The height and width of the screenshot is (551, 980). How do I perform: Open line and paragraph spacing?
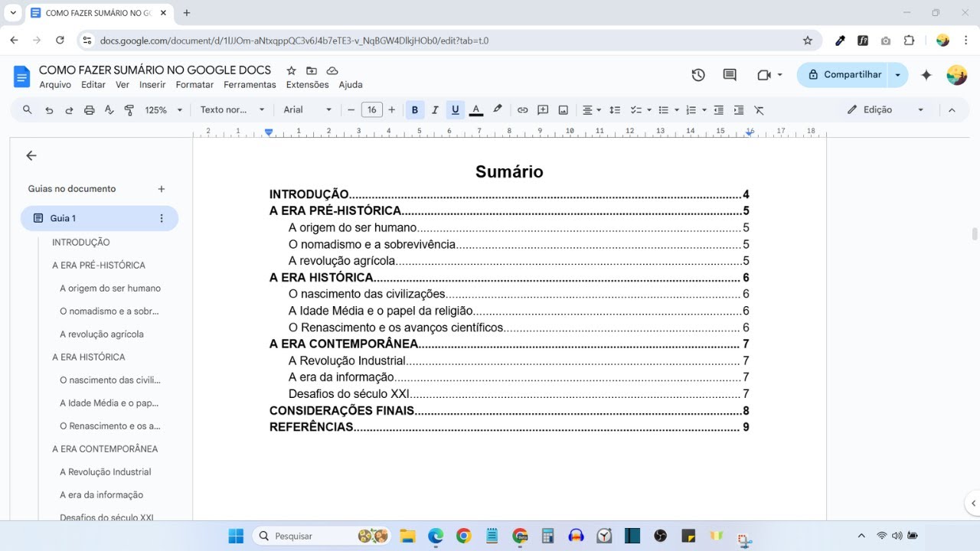614,110
